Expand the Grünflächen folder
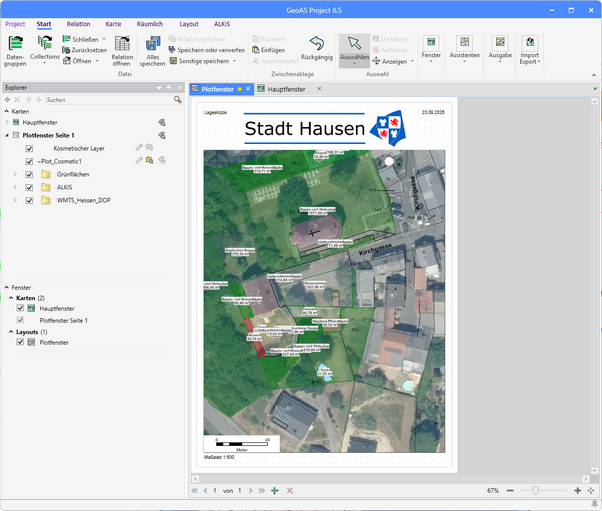The height and width of the screenshot is (511, 602). click(x=15, y=174)
